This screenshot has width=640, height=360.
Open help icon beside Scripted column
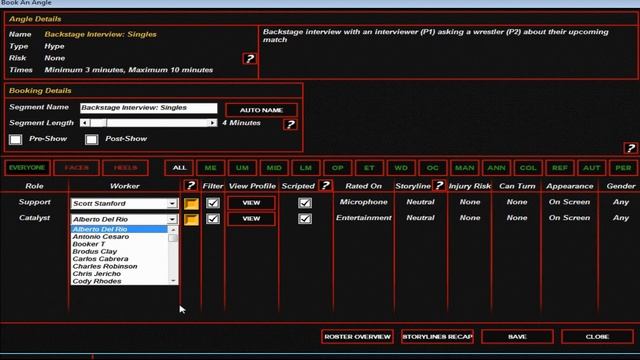325,186
